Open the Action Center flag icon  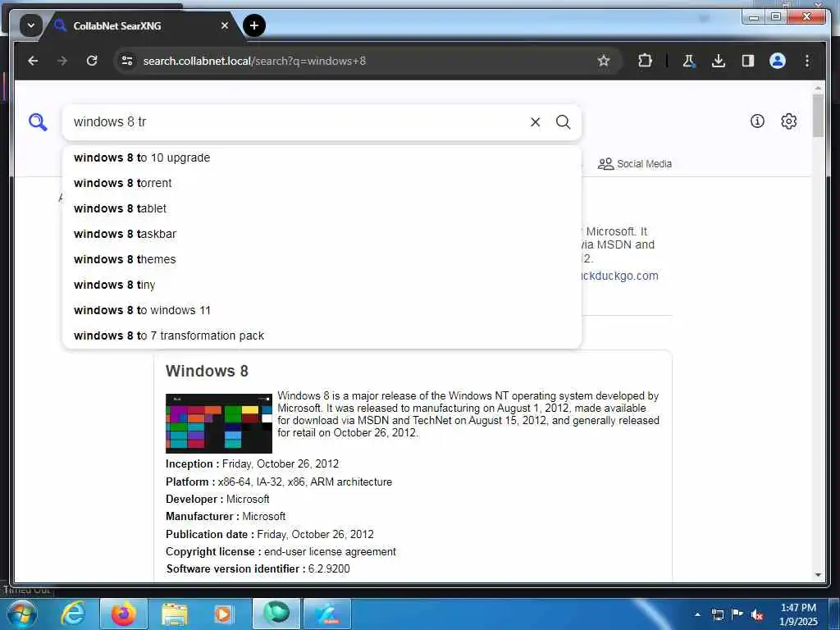pos(737,614)
